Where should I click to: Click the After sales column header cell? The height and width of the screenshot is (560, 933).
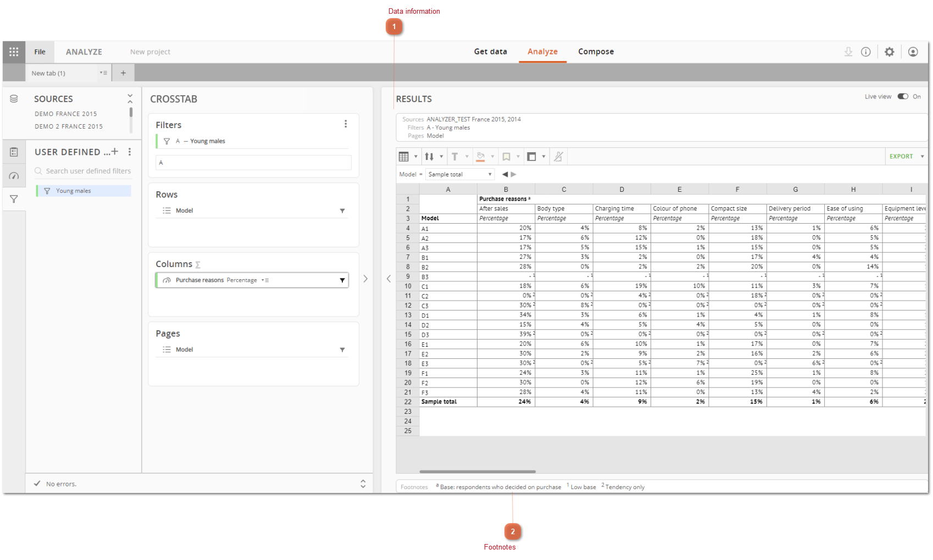click(x=506, y=209)
